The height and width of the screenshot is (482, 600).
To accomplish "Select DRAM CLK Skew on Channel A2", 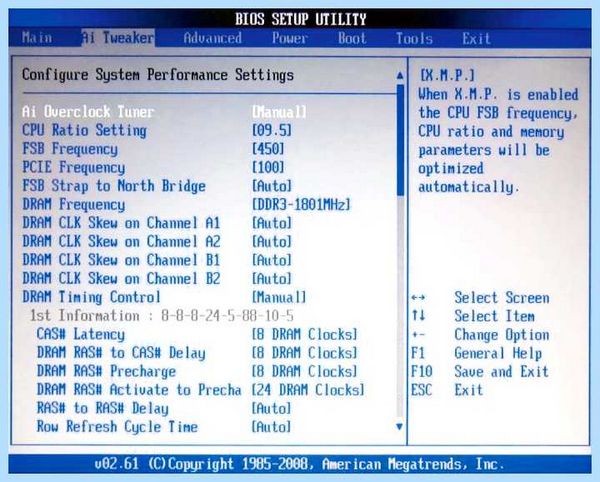I will coord(121,241).
